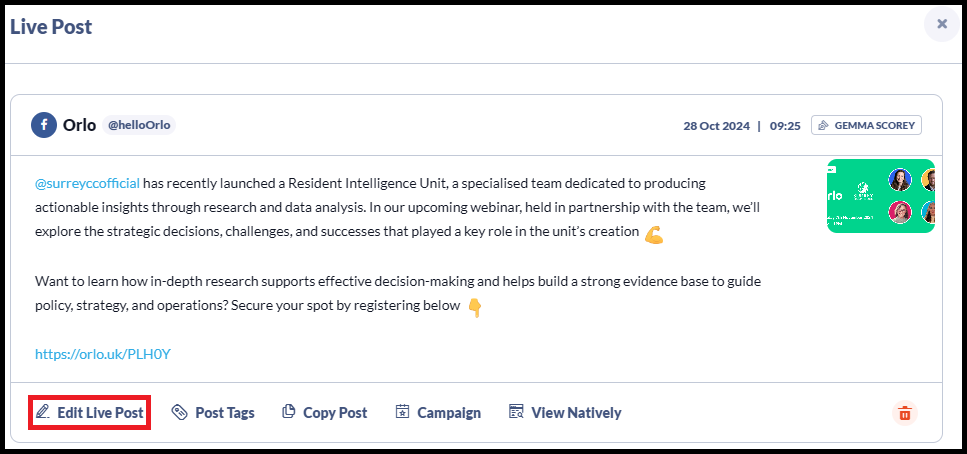Screen dimensions: 967x454
Task: Open the green webinar image thumbnail
Action: [881, 196]
